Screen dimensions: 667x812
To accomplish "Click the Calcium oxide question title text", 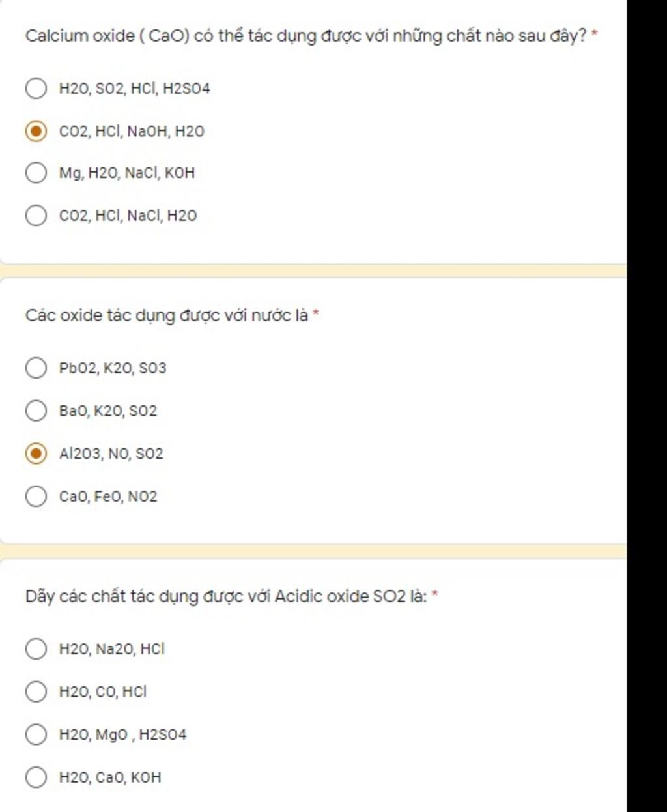I will coord(306,36).
